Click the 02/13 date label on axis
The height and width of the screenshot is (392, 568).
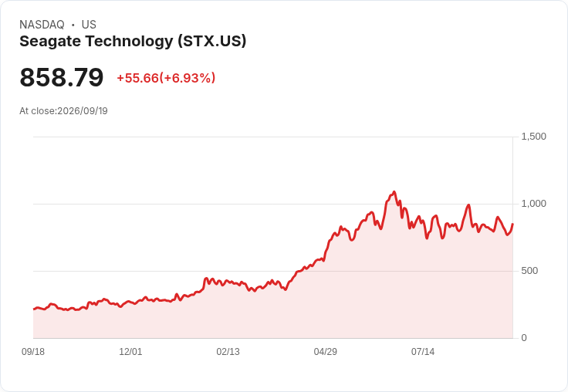coord(228,352)
